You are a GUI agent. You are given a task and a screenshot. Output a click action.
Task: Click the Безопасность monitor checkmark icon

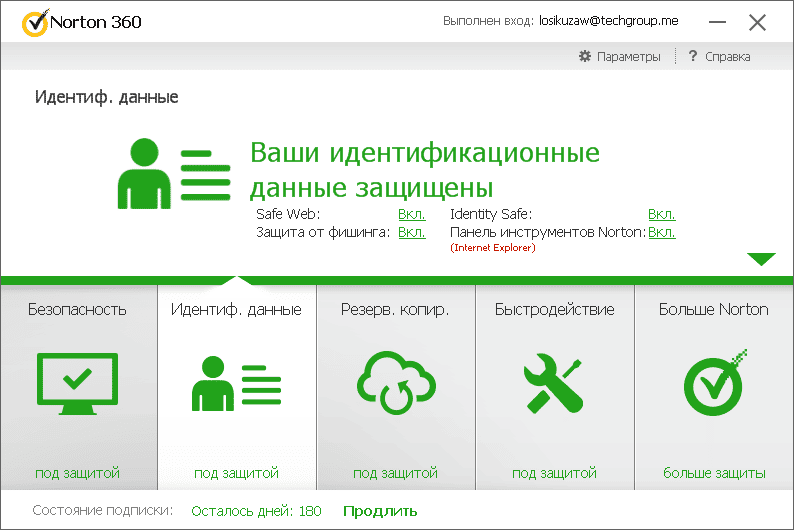pyautogui.click(x=77, y=384)
